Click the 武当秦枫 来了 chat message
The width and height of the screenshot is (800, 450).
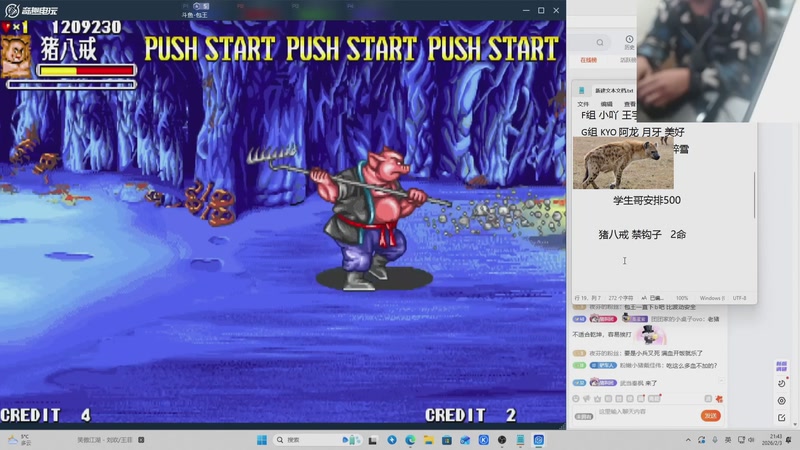click(x=638, y=383)
